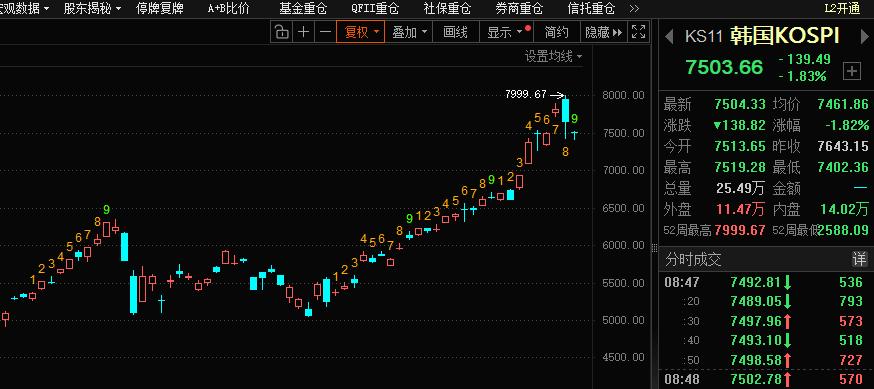Click the KS11 ticker code

[703, 36]
